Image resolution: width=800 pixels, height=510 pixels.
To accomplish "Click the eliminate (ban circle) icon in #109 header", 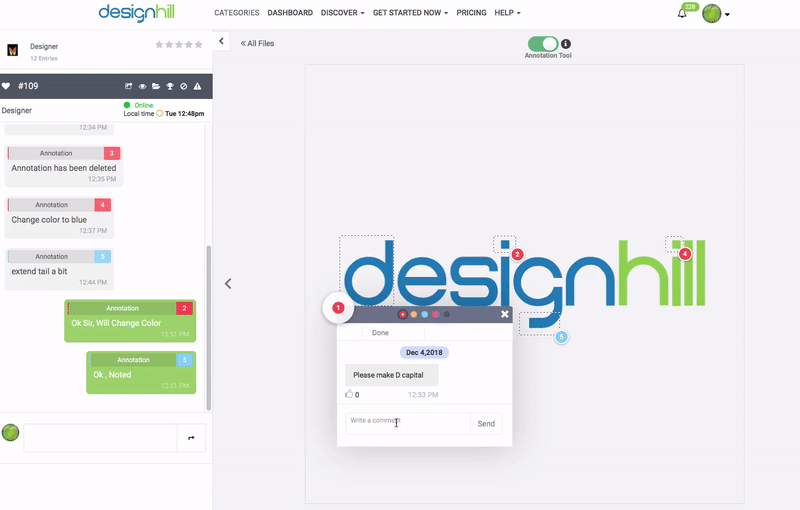I will point(184,86).
